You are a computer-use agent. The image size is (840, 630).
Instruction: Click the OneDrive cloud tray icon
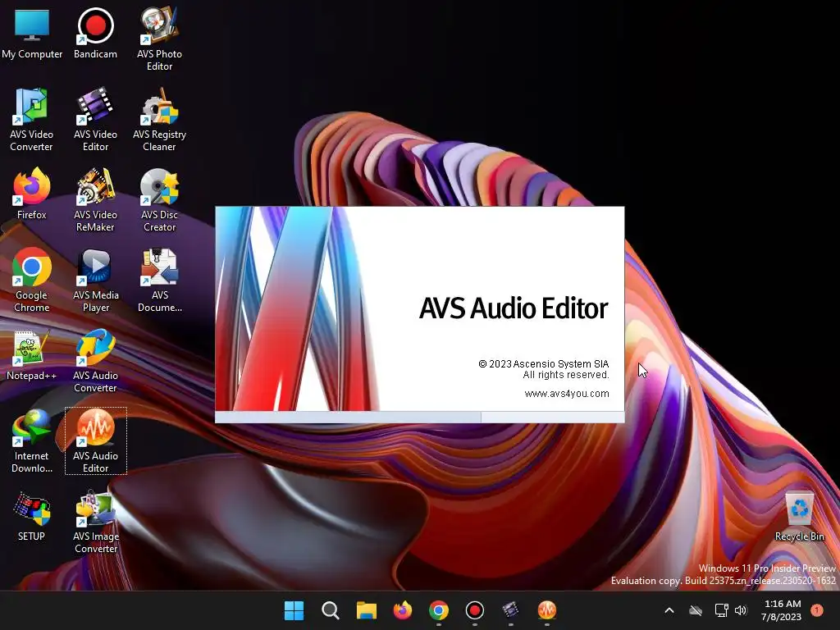(x=696, y=610)
